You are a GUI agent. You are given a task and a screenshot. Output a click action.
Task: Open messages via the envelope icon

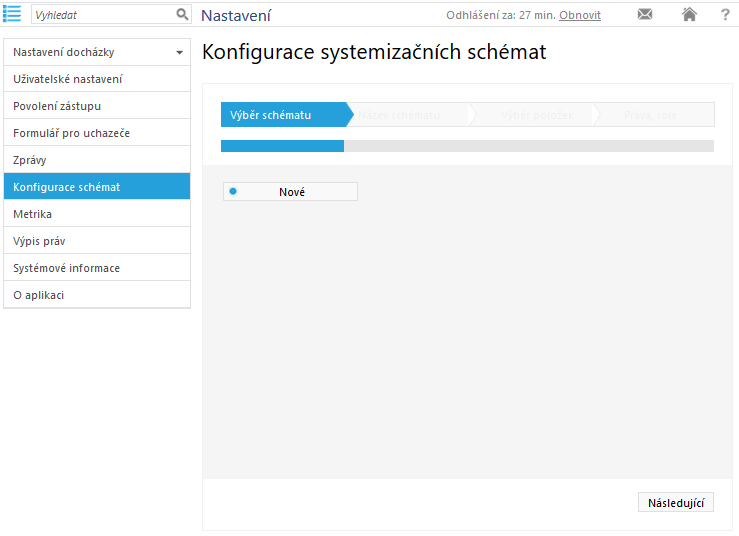point(645,15)
